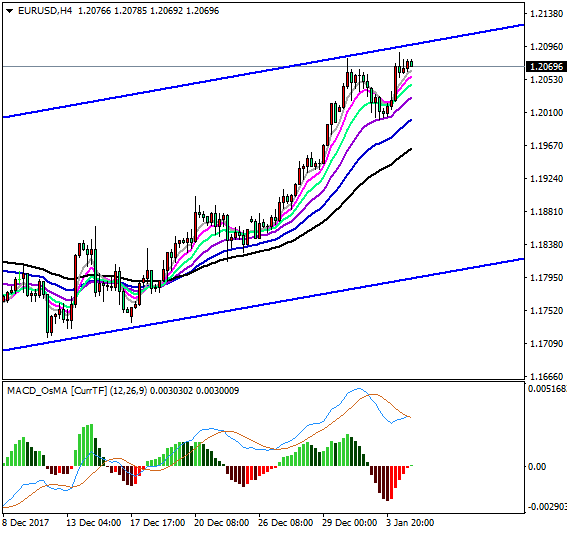The width and height of the screenshot is (567, 534).
Task: Click the light blue MACD line peak
Action: (x=359, y=389)
